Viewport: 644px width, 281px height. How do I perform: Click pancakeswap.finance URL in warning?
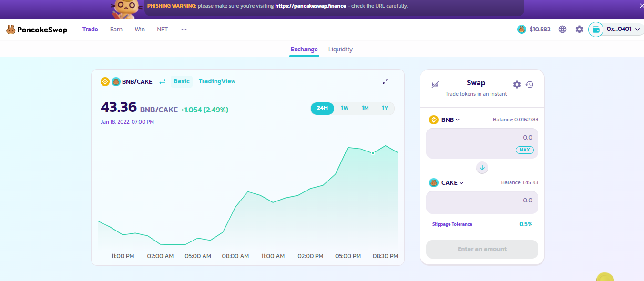(x=310, y=6)
